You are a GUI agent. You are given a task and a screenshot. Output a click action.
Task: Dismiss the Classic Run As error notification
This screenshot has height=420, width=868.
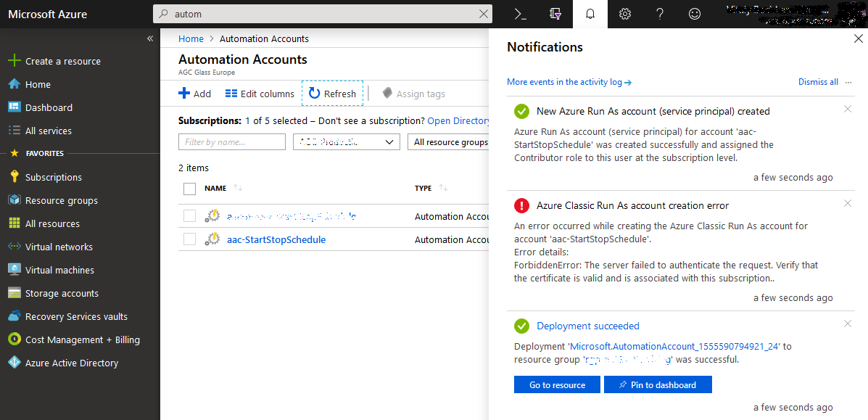[848, 203]
